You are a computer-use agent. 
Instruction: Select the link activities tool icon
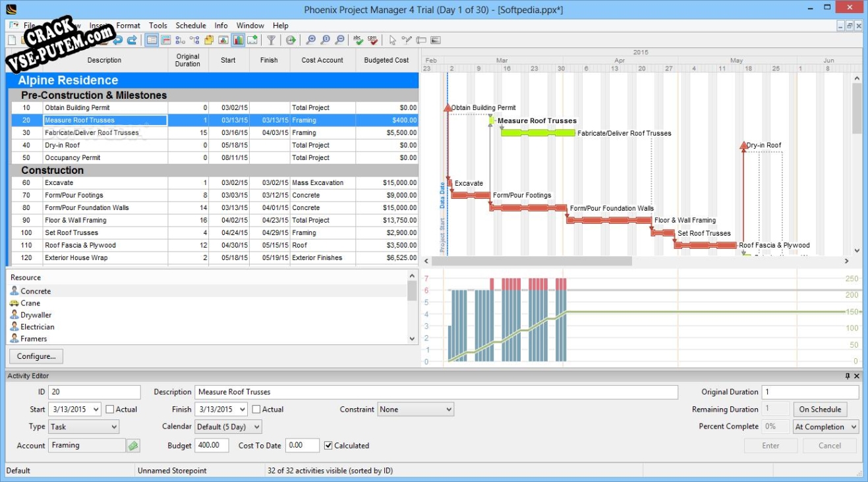click(407, 40)
